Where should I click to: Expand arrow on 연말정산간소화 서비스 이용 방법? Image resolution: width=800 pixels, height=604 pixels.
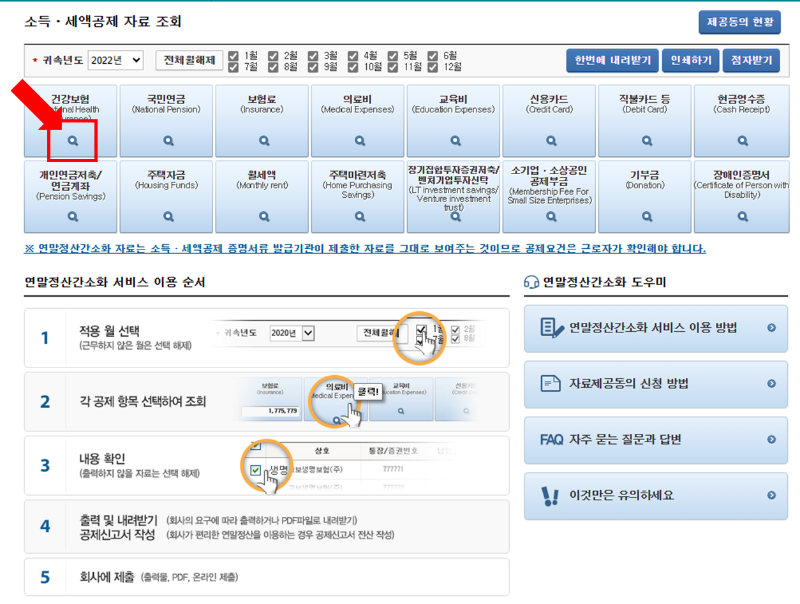tap(771, 328)
